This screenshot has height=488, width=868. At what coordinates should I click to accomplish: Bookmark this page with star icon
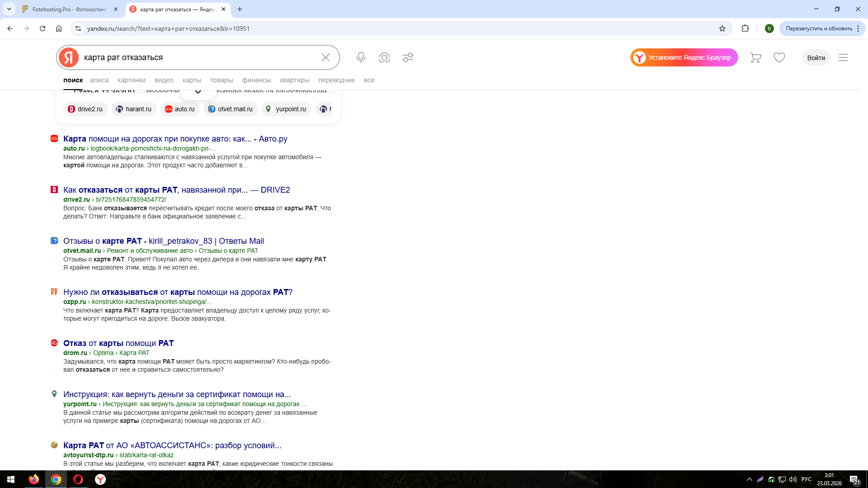(x=722, y=28)
